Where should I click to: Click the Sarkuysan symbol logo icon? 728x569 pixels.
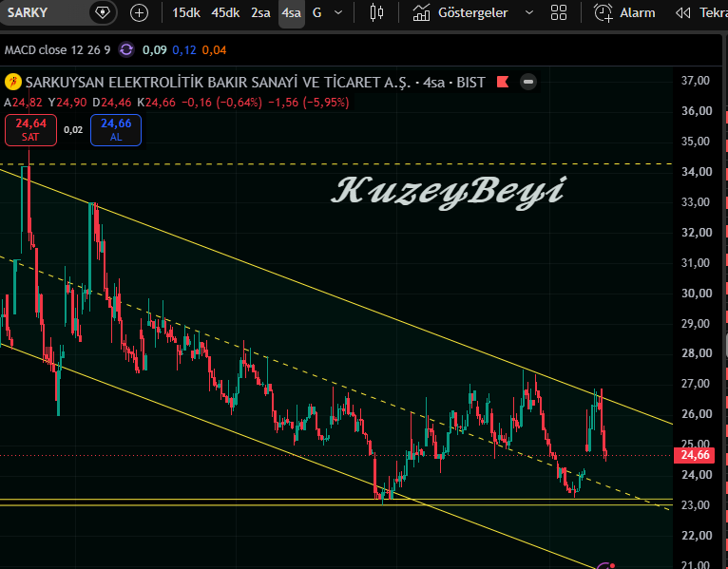tap(12, 82)
